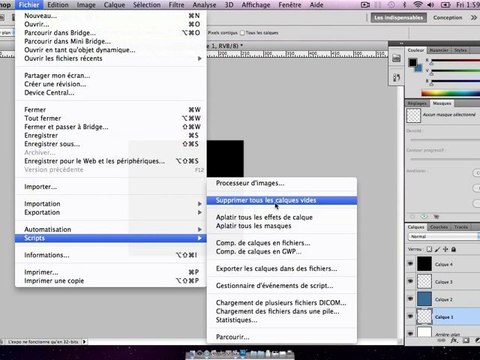Viewport: 480px width, 360px height.
Task: Open the Calque menu
Action: [114, 5]
